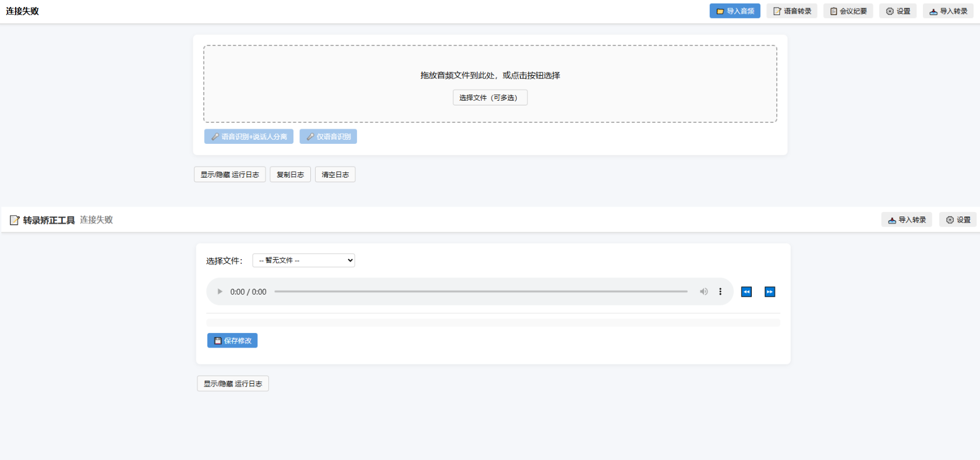
Task: Open 设置 in the top navigation bar
Action: click(898, 11)
